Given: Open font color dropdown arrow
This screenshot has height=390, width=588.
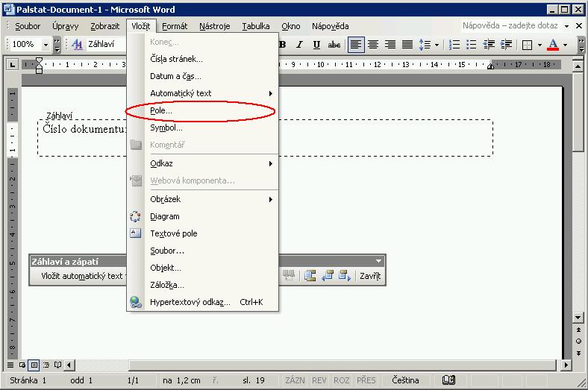Looking at the screenshot, I should 566,45.
